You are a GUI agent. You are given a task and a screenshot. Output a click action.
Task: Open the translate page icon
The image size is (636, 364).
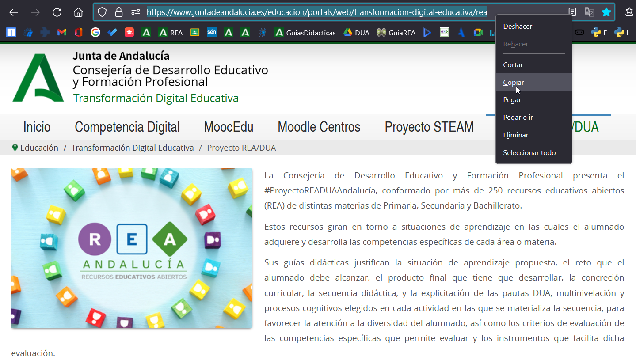tap(589, 12)
